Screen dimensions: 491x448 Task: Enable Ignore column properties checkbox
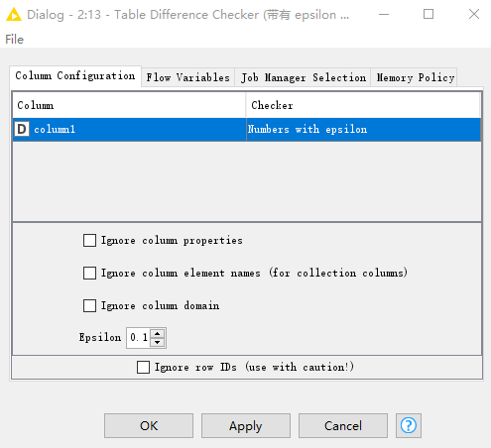coord(89,241)
